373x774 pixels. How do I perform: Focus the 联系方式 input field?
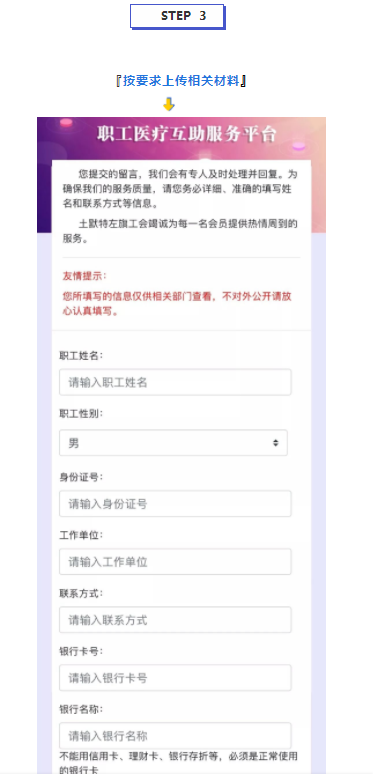point(175,620)
